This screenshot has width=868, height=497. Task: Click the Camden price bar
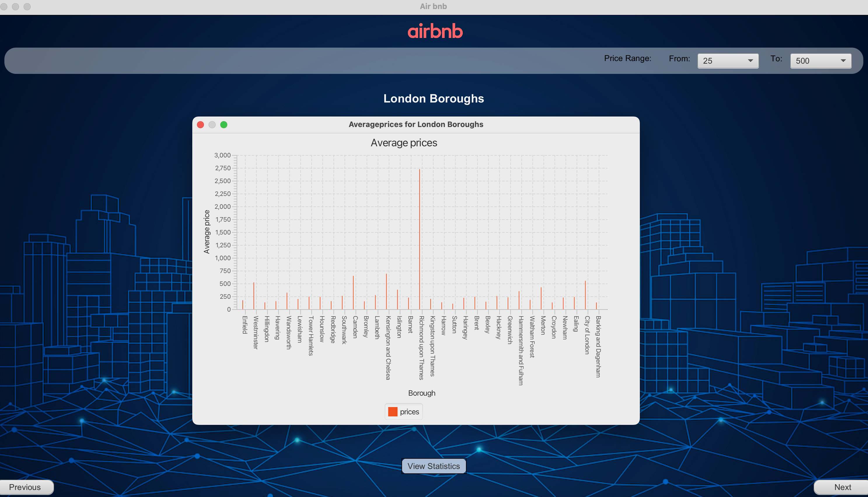pyautogui.click(x=353, y=293)
